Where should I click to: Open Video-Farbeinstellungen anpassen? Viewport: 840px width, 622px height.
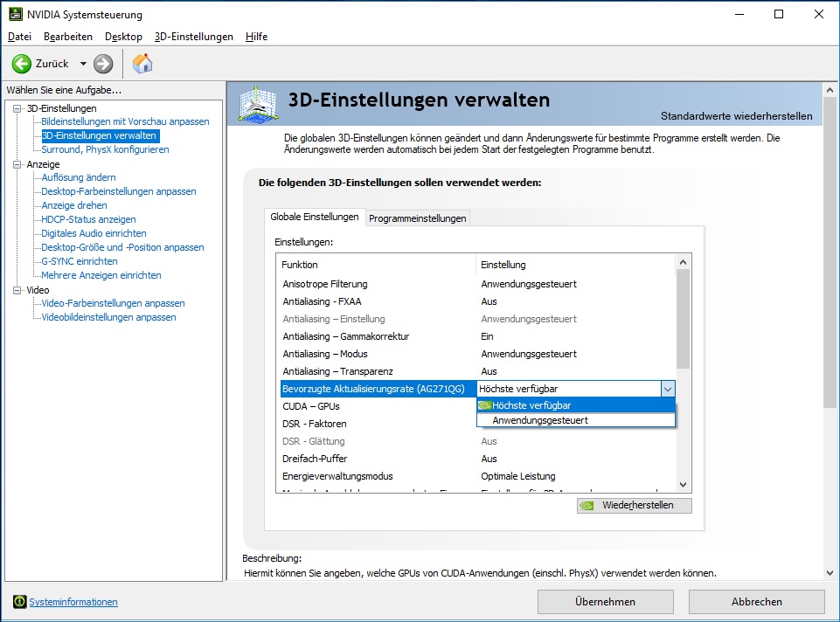pyautogui.click(x=113, y=303)
